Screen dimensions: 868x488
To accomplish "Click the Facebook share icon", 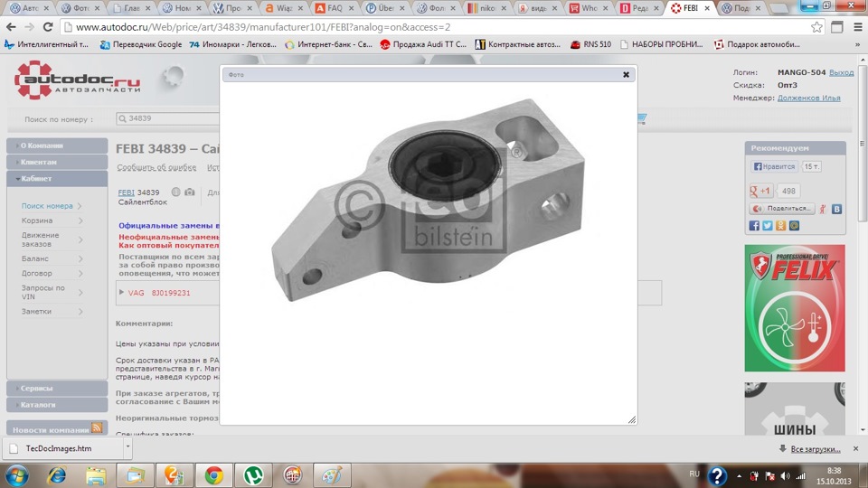I will (x=754, y=225).
